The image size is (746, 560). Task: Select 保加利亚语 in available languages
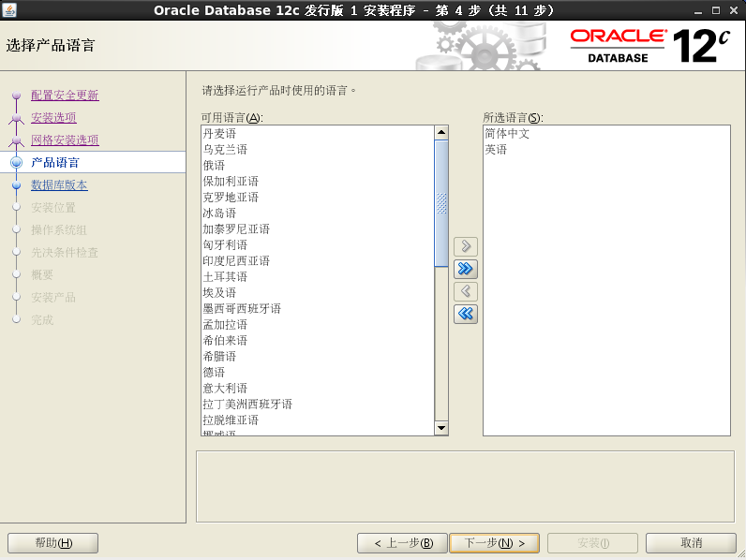click(x=318, y=182)
